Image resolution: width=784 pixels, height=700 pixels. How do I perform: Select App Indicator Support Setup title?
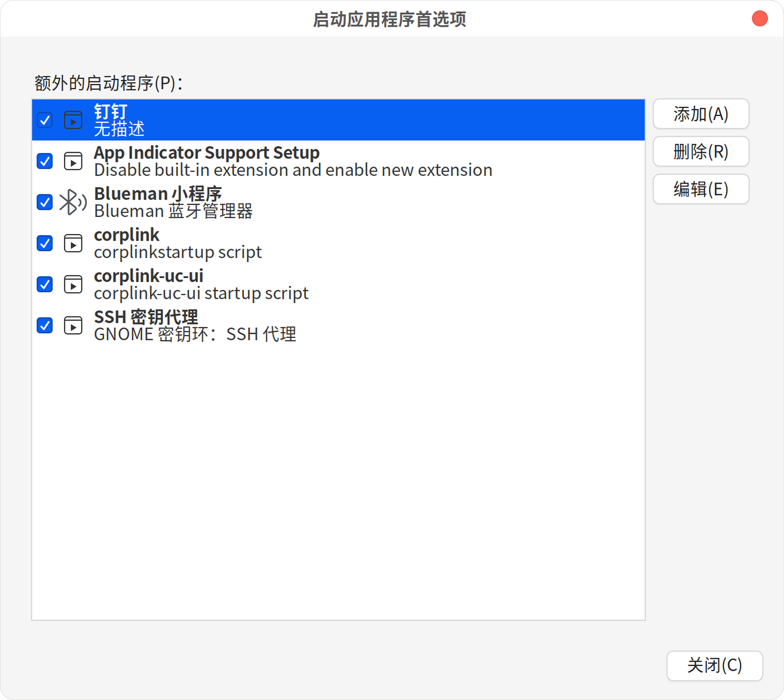(207, 153)
